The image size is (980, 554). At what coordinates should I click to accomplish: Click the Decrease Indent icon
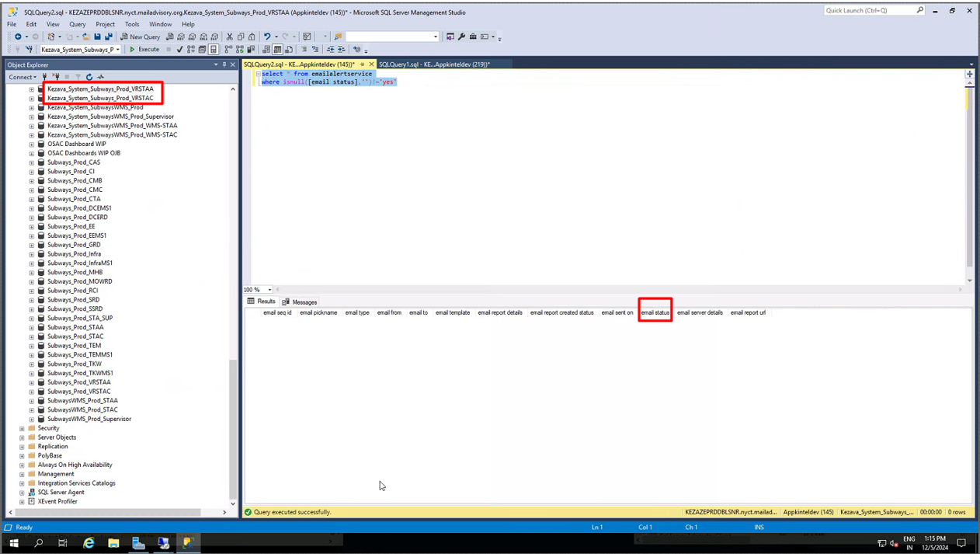click(331, 49)
